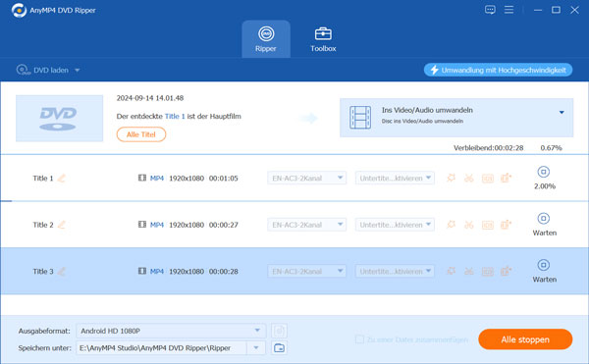Click the effects edit icon for Title 1
Image resolution: width=589 pixels, height=364 pixels.
coord(452,178)
